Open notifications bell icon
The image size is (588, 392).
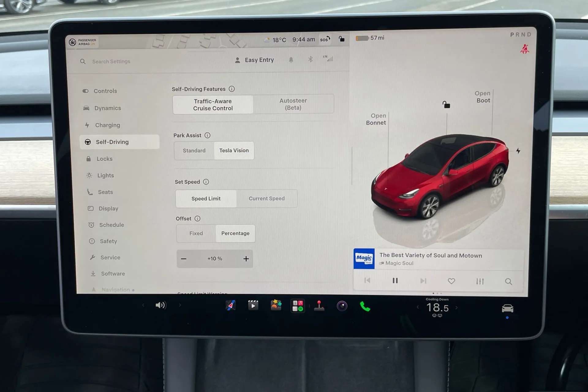tap(291, 60)
